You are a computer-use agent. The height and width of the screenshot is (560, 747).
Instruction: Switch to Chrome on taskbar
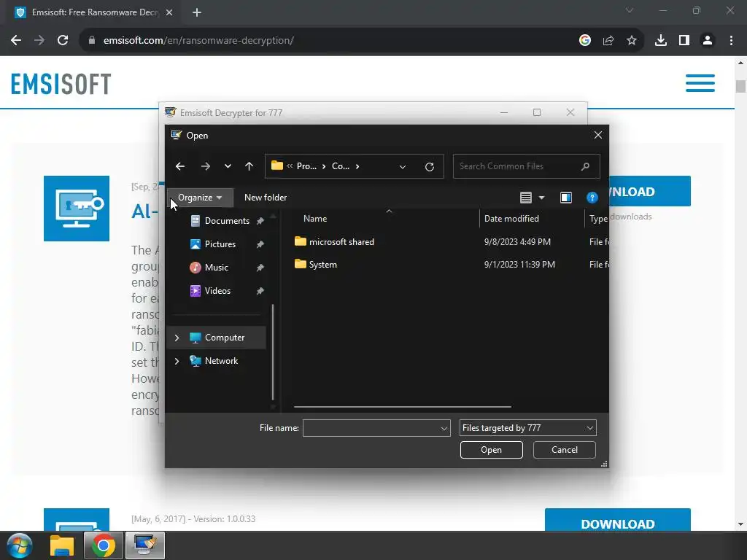[x=104, y=545]
